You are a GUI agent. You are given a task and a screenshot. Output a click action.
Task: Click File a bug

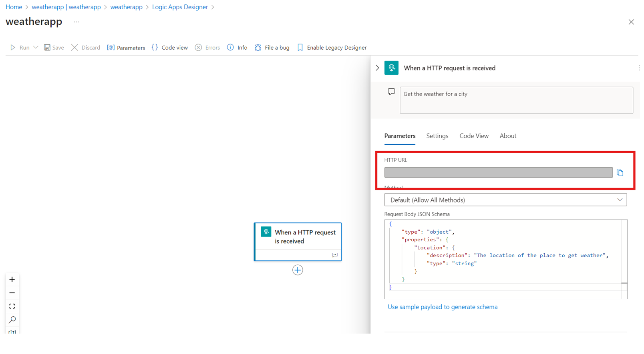click(x=272, y=48)
